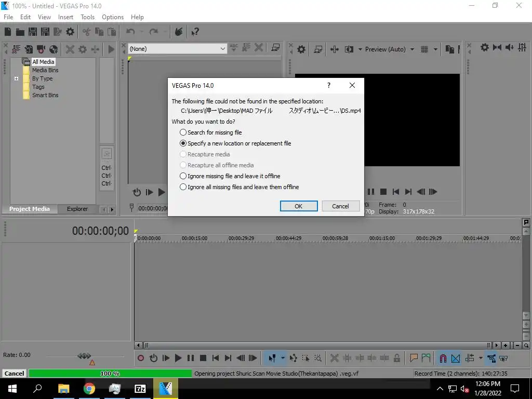Toggle Loop Playback in timeline transport
532x399 pixels.
click(x=153, y=358)
